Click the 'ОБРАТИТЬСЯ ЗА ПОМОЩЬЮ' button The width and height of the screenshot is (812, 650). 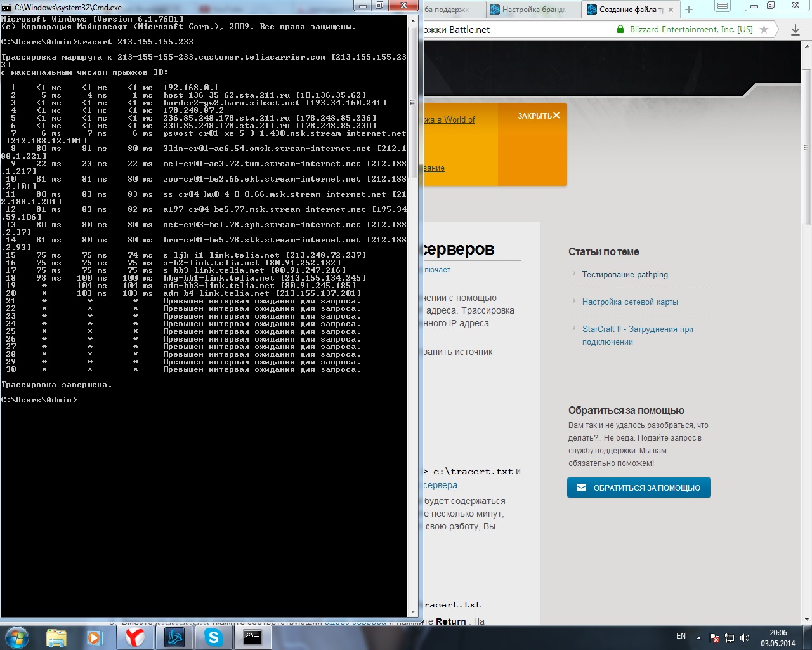click(x=639, y=487)
